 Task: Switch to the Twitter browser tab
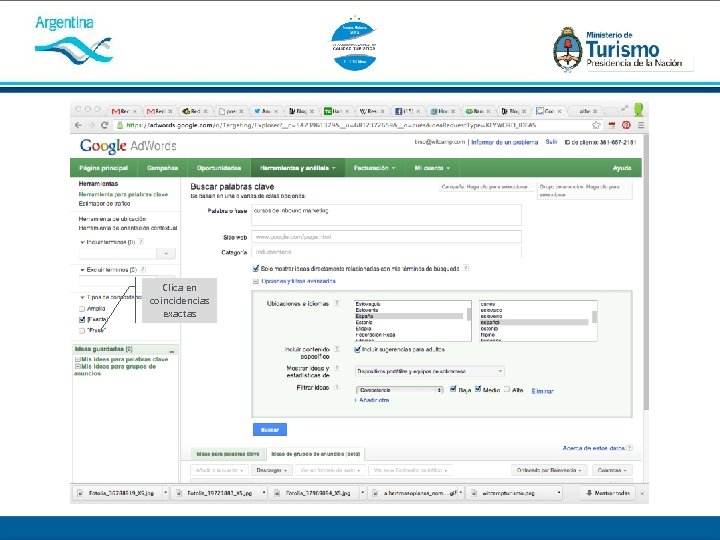click(266, 111)
